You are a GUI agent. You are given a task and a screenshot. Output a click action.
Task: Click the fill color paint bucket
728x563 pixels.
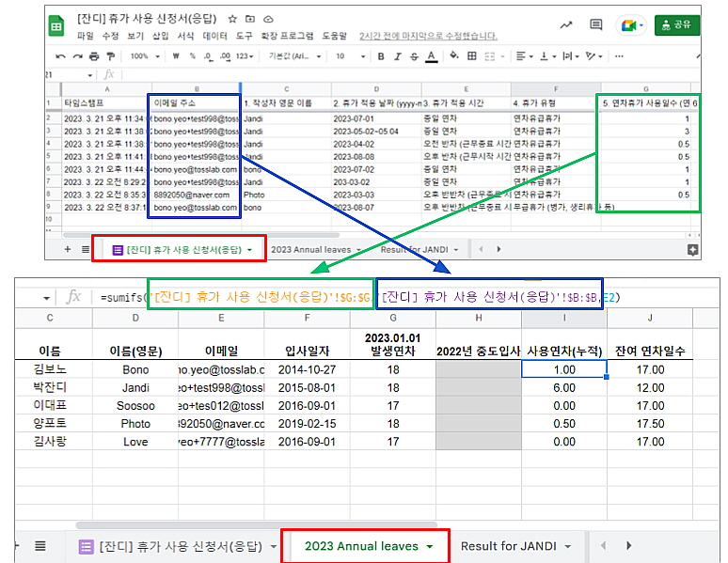pos(453,56)
